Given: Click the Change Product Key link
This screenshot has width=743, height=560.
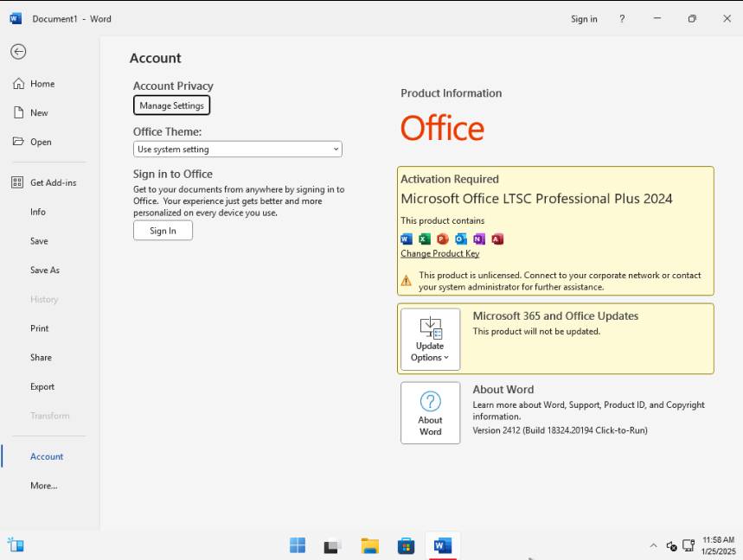Looking at the screenshot, I should tap(440, 253).
